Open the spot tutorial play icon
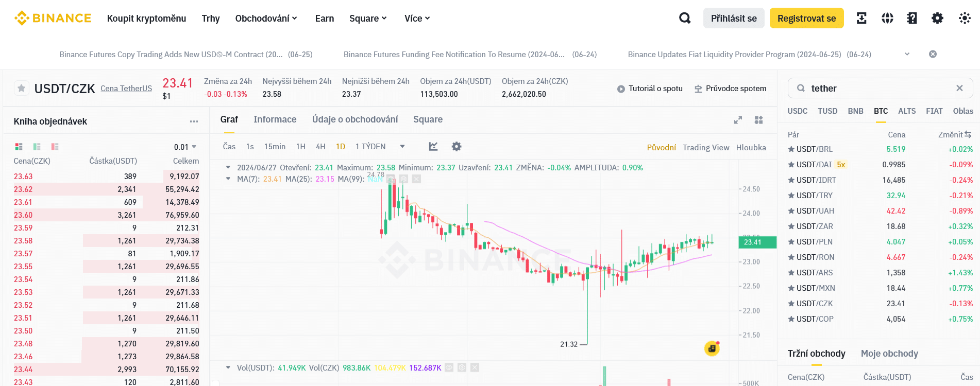Image resolution: width=980 pixels, height=386 pixels. click(x=621, y=89)
